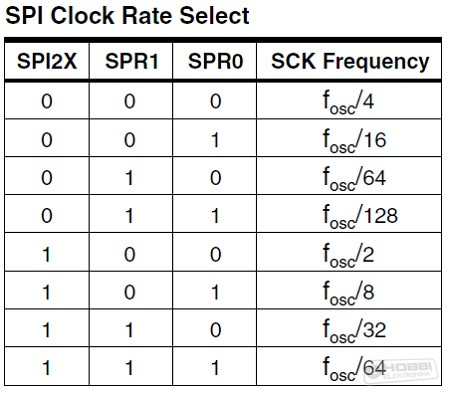Select the SPR0 column header
Image resolution: width=450 pixels, height=396 pixels.
click(x=215, y=61)
